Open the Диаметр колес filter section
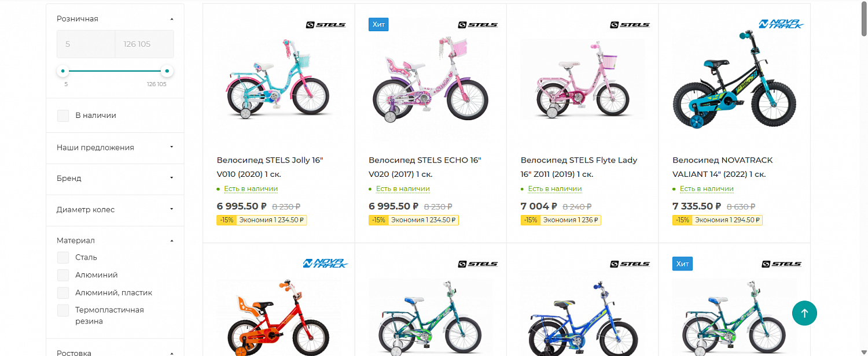 115,209
